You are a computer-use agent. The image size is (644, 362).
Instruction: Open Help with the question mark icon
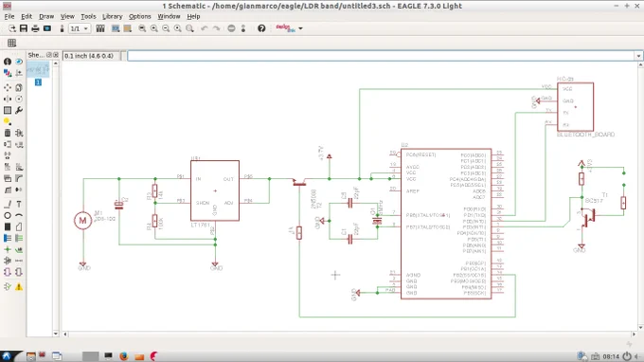point(261,28)
